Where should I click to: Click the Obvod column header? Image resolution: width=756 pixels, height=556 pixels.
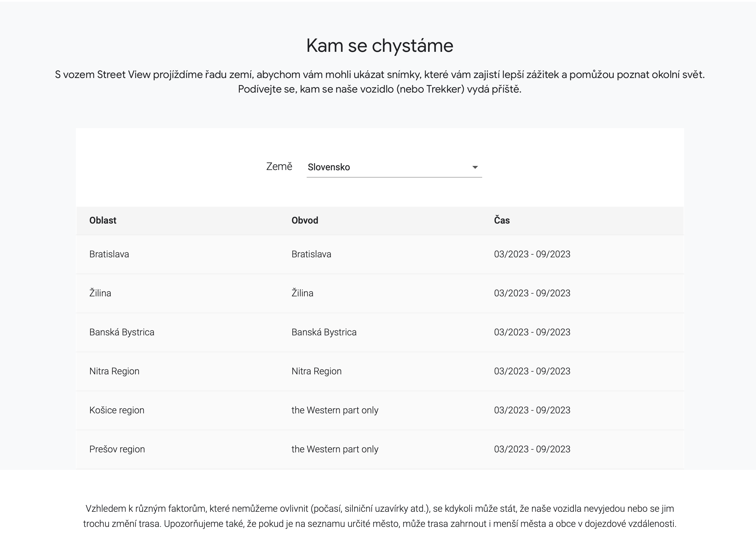(x=304, y=220)
